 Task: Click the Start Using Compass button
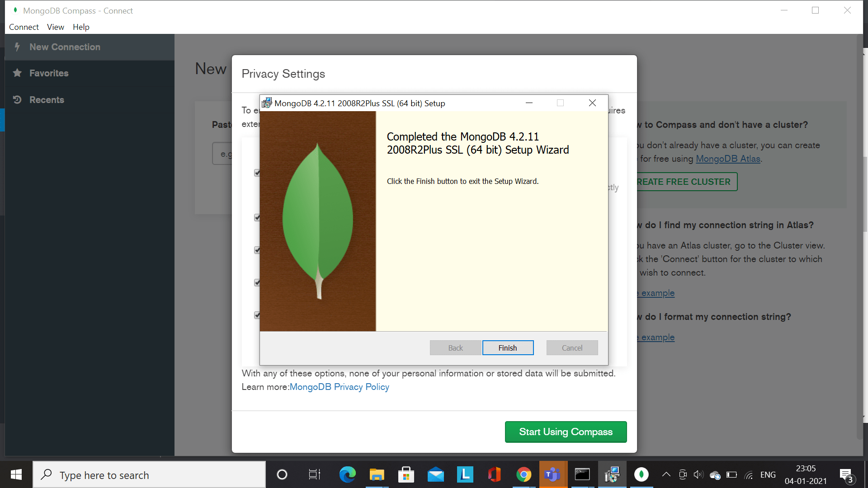566,432
